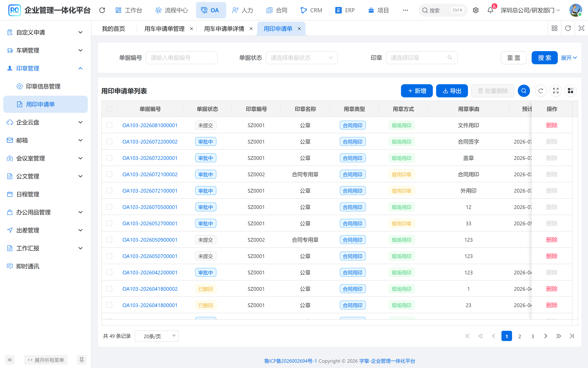This screenshot has height=368, width=588.
Task: Open the more modules ellipsis
Action: point(405,10)
